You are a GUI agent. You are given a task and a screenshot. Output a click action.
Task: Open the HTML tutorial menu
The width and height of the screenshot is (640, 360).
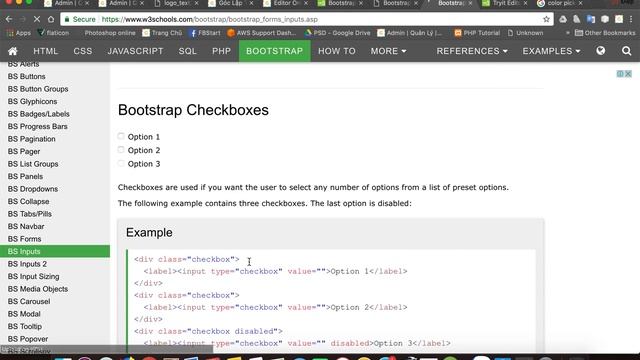pos(46,51)
